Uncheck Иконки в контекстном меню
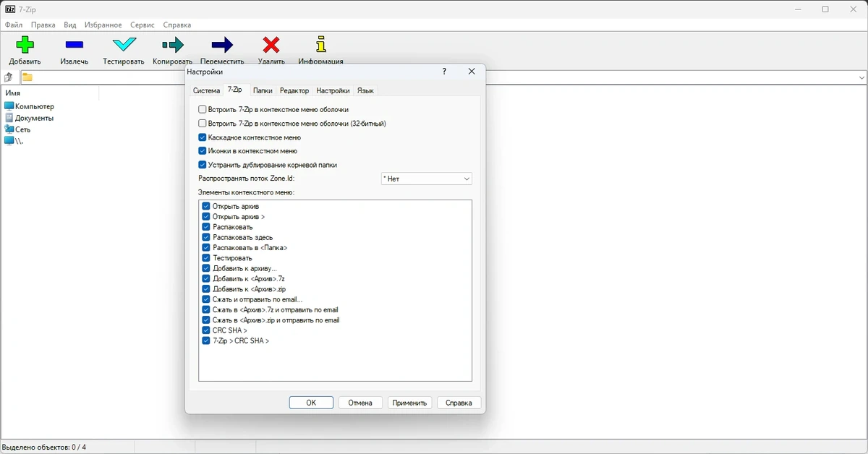The image size is (868, 454). pos(203,151)
